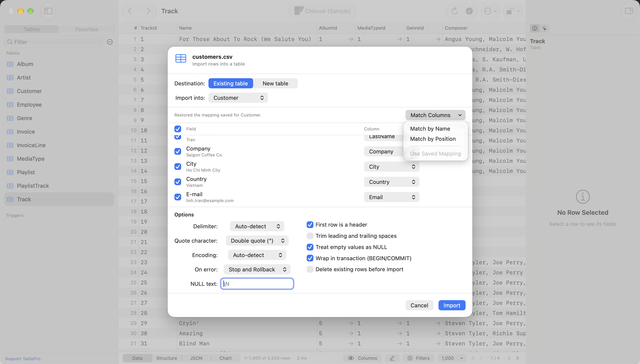Click the Columns eye button
Viewport: 640px width, 364px height.
(362, 358)
